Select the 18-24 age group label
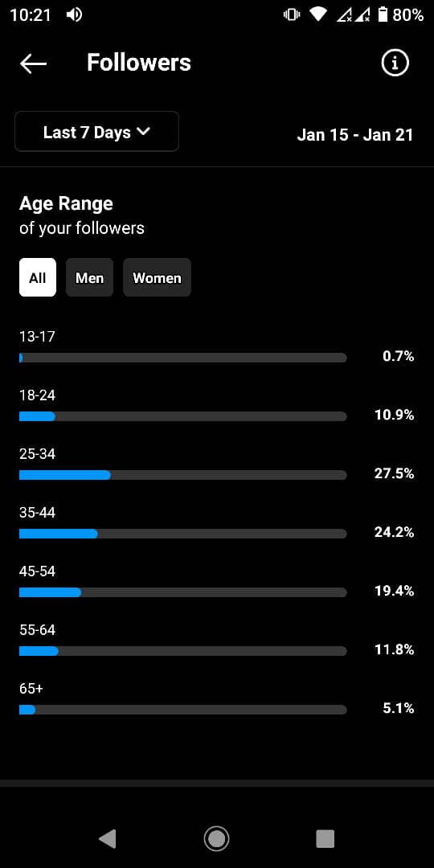434x868 pixels. (37, 395)
